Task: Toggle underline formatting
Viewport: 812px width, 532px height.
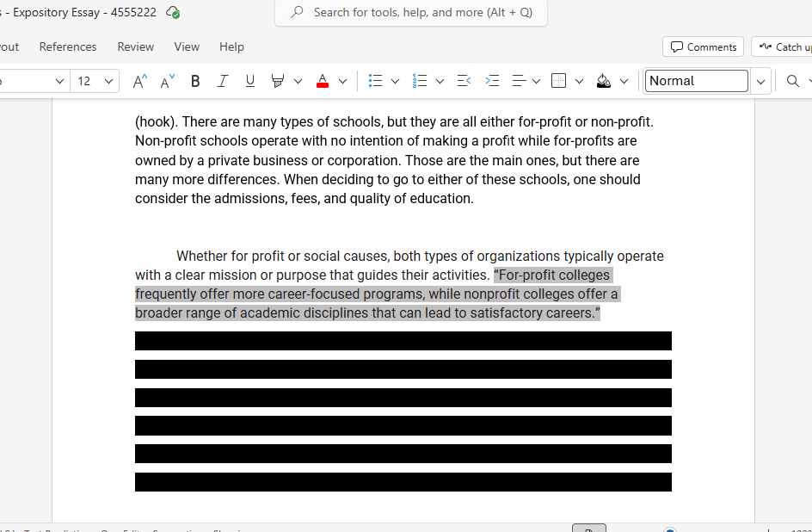Action: pos(249,81)
